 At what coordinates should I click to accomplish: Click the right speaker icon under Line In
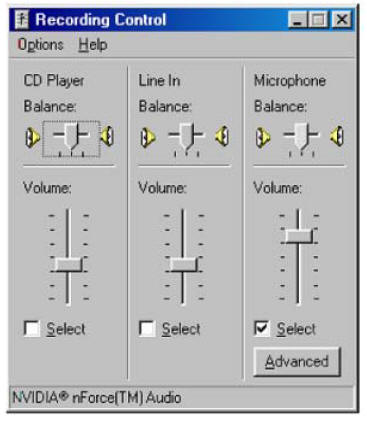pos(222,136)
